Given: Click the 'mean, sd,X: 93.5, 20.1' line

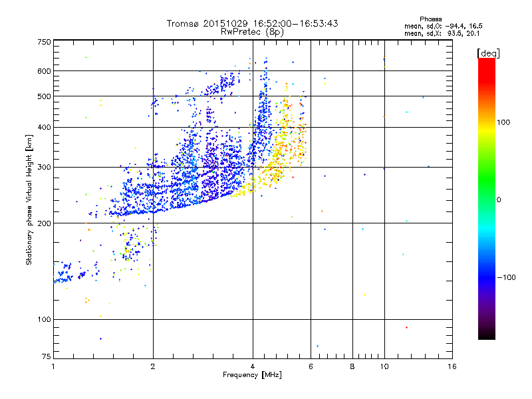Looking at the screenshot, I should [442, 33].
